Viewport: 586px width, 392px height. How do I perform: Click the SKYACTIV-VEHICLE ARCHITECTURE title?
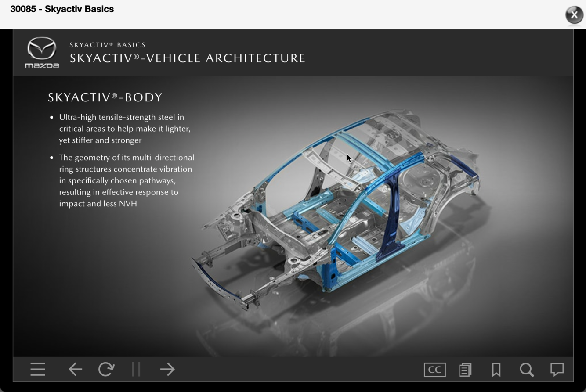(188, 58)
